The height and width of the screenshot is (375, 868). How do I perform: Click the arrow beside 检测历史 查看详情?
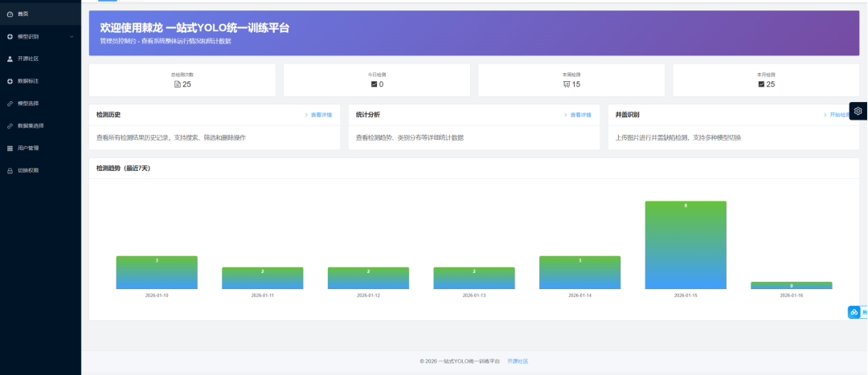306,115
